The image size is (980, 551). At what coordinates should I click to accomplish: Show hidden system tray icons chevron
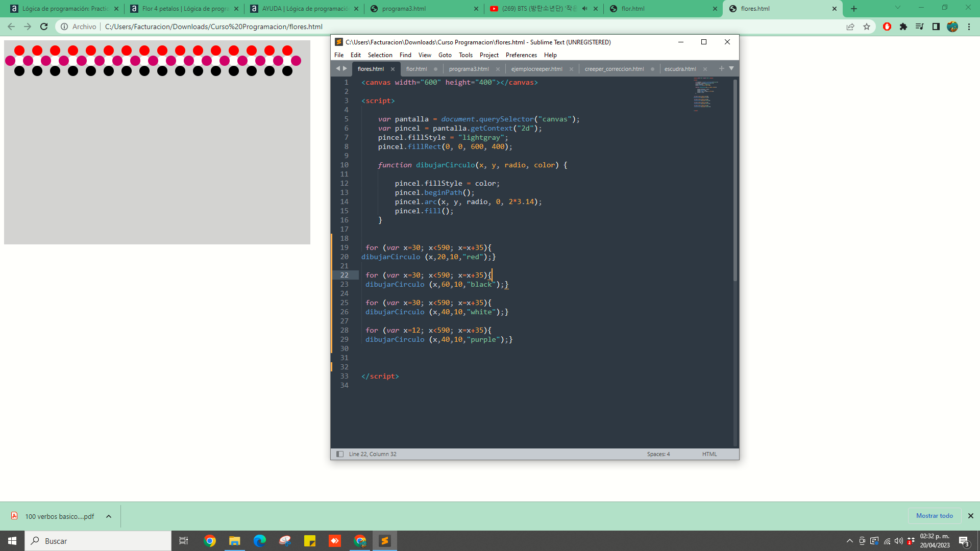tap(850, 541)
